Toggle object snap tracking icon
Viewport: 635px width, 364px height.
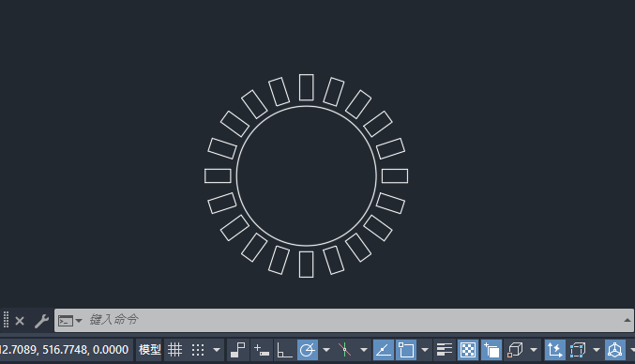(383, 350)
